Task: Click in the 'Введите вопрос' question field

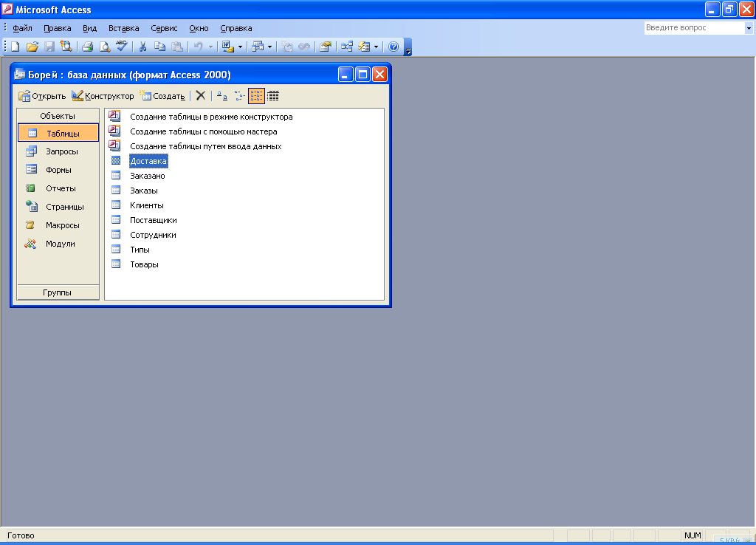Action: coord(694,28)
